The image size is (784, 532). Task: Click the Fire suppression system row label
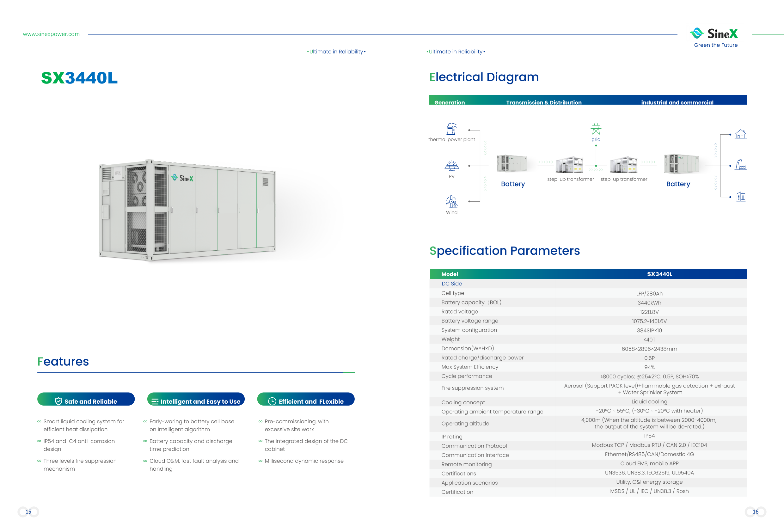tap(472, 388)
